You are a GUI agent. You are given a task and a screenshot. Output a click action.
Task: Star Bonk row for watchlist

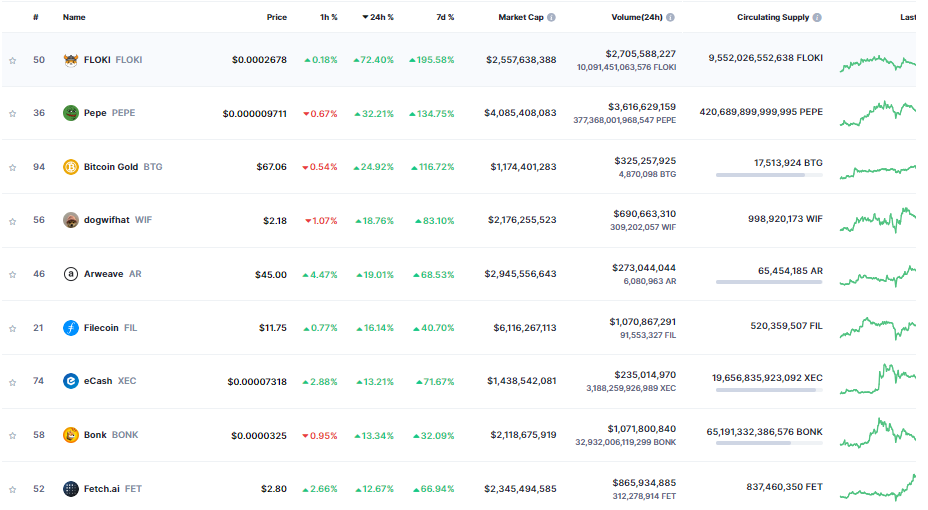point(12,435)
